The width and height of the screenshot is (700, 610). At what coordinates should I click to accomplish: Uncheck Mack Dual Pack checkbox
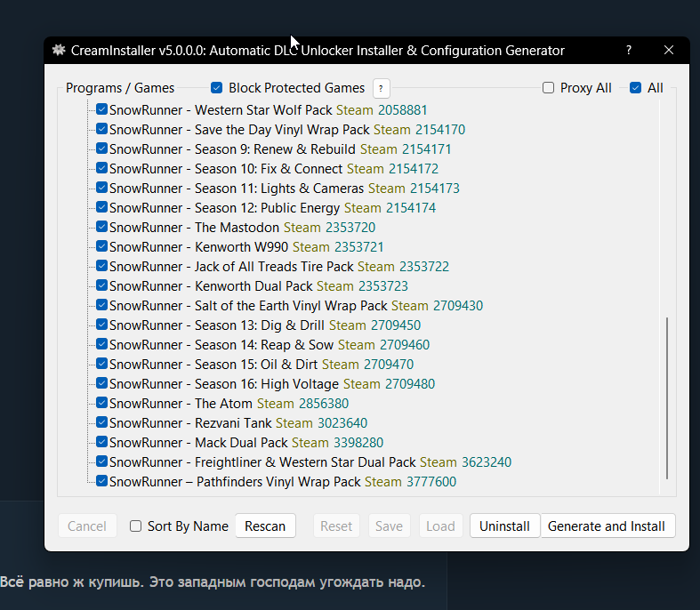(x=101, y=442)
